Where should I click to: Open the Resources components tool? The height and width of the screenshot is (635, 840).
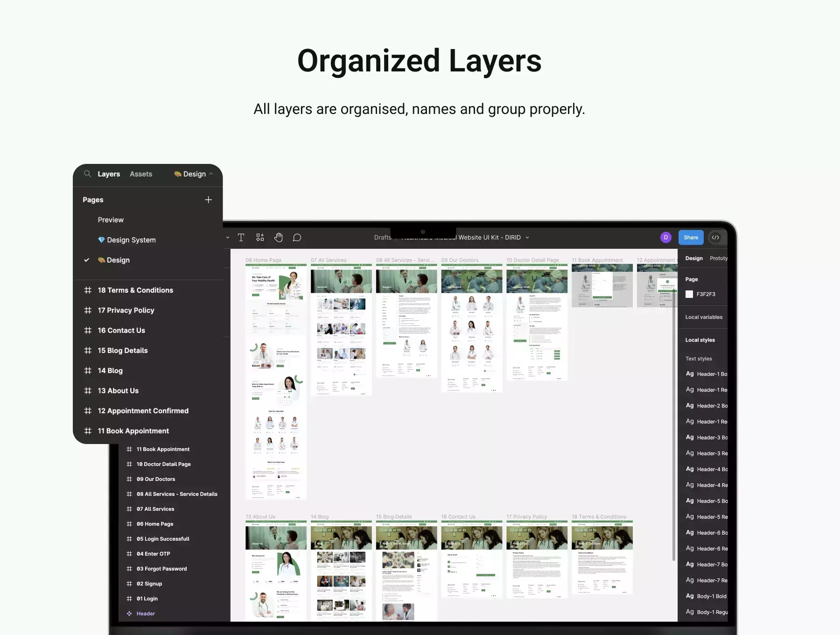coord(260,238)
